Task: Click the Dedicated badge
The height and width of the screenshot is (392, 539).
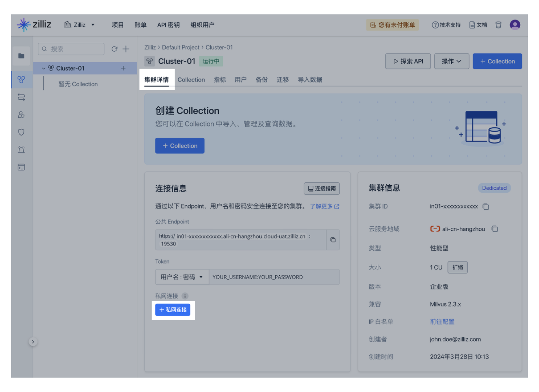Action: point(494,188)
